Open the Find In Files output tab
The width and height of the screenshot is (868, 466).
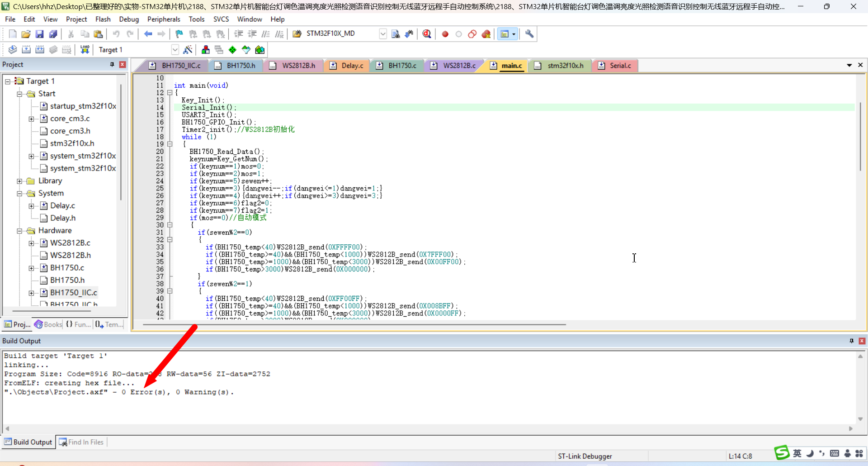click(x=81, y=442)
